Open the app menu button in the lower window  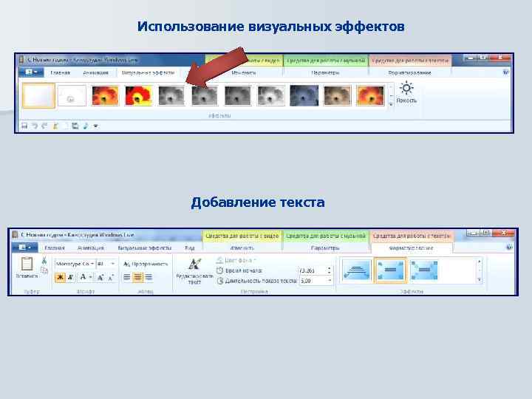[x=24, y=248]
